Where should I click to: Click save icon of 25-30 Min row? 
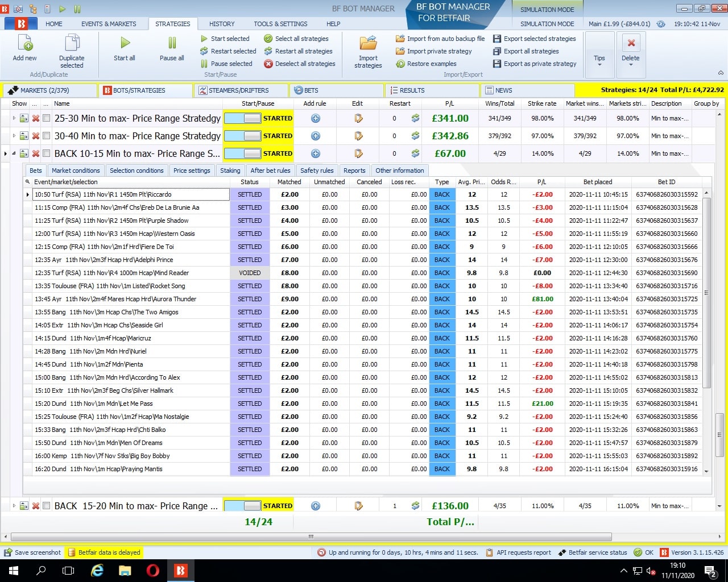coord(24,118)
